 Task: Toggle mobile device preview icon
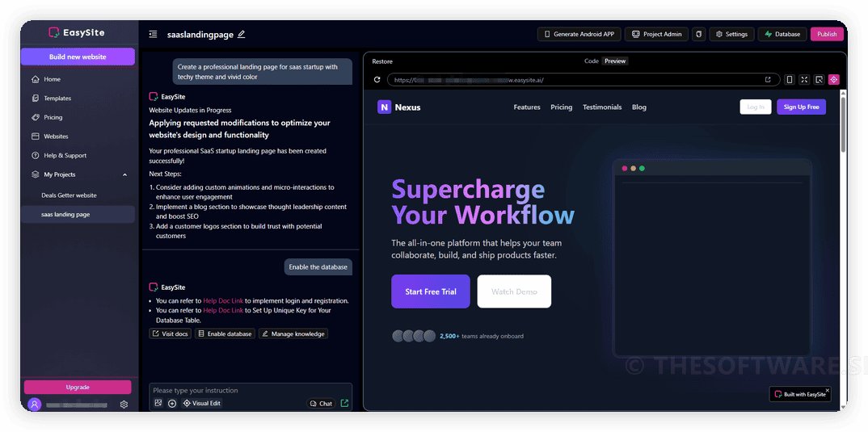[790, 80]
